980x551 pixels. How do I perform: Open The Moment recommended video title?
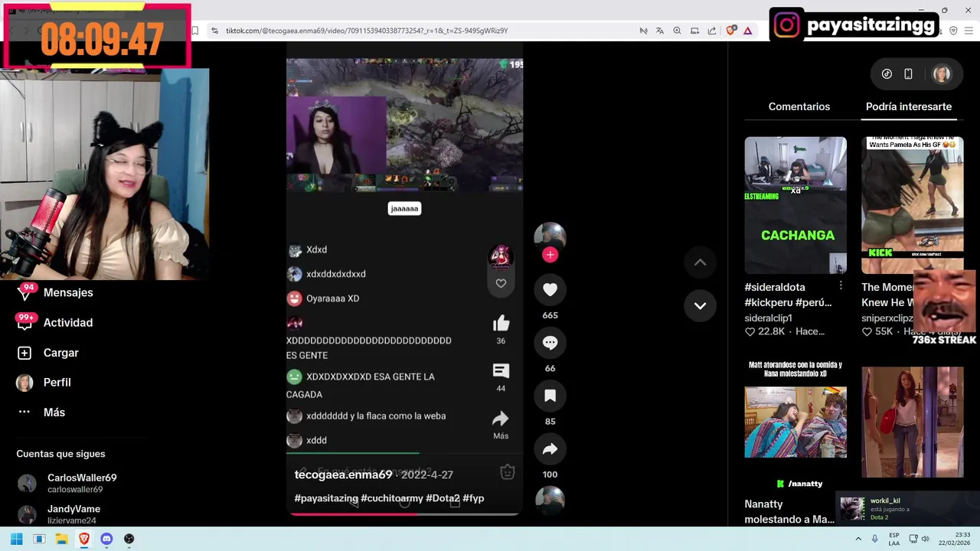(x=888, y=295)
